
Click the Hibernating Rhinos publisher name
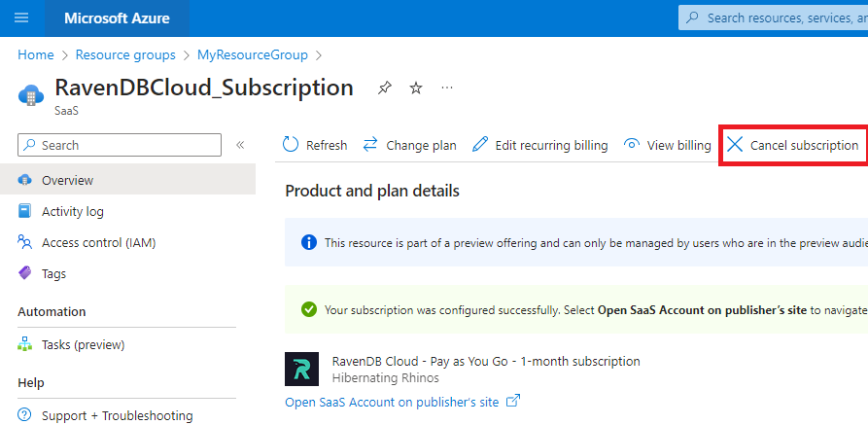tap(385, 378)
